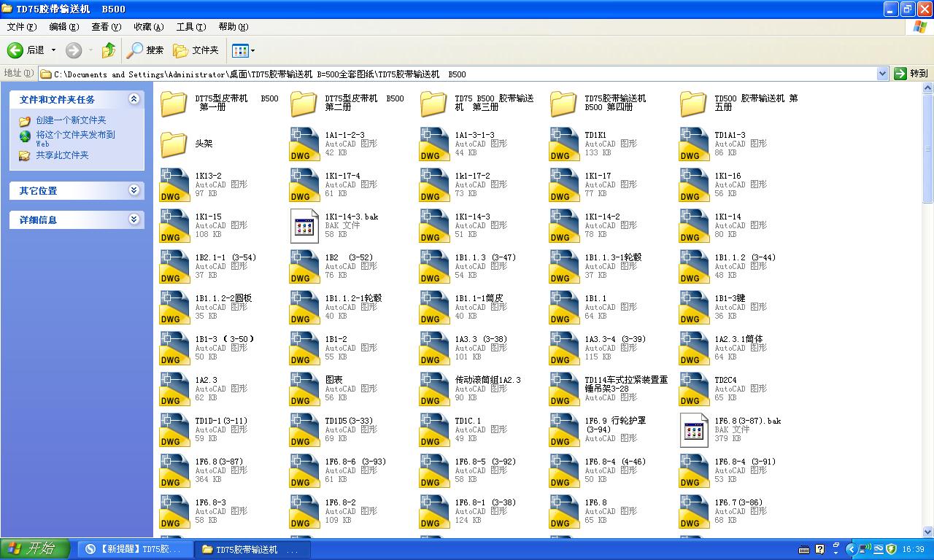Click the scrollbar down arrow
934x560 pixels.
tap(927, 532)
